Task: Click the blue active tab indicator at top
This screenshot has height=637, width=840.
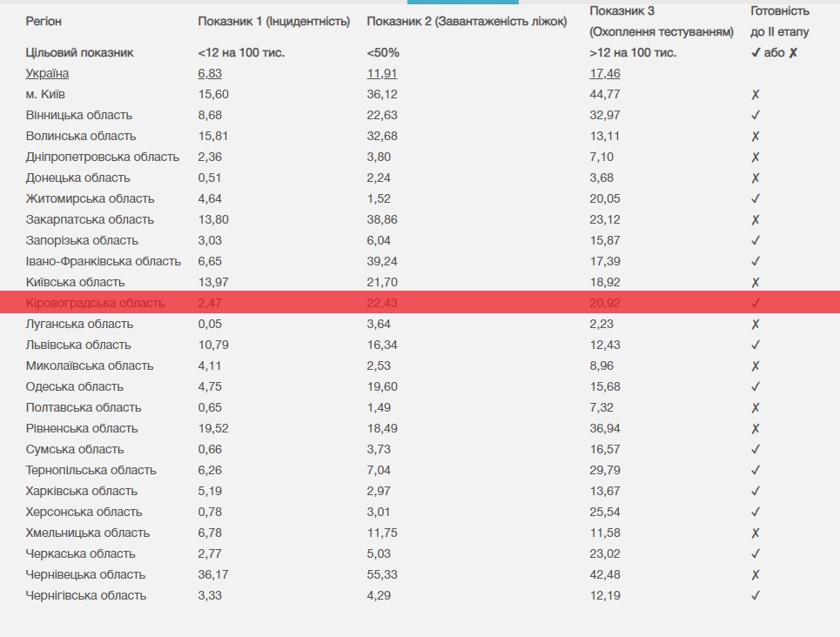Action: click(x=463, y=2)
